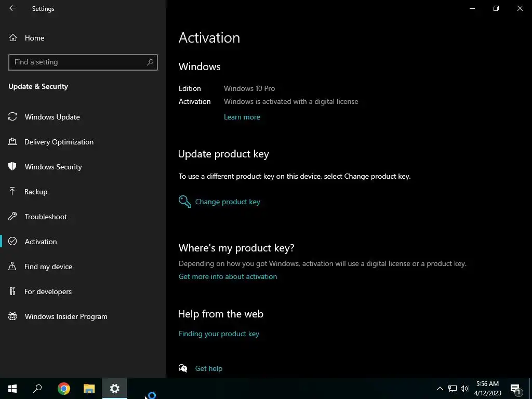Viewport: 532px width, 399px height.
Task: Focus the Find a setting search box
Action: [x=83, y=62]
